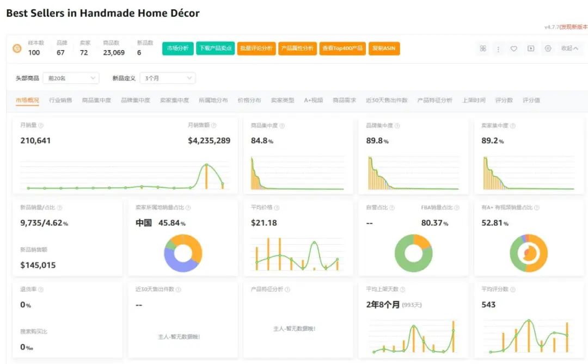
Task: Open the 产品特征分析 tab
Action: click(434, 101)
